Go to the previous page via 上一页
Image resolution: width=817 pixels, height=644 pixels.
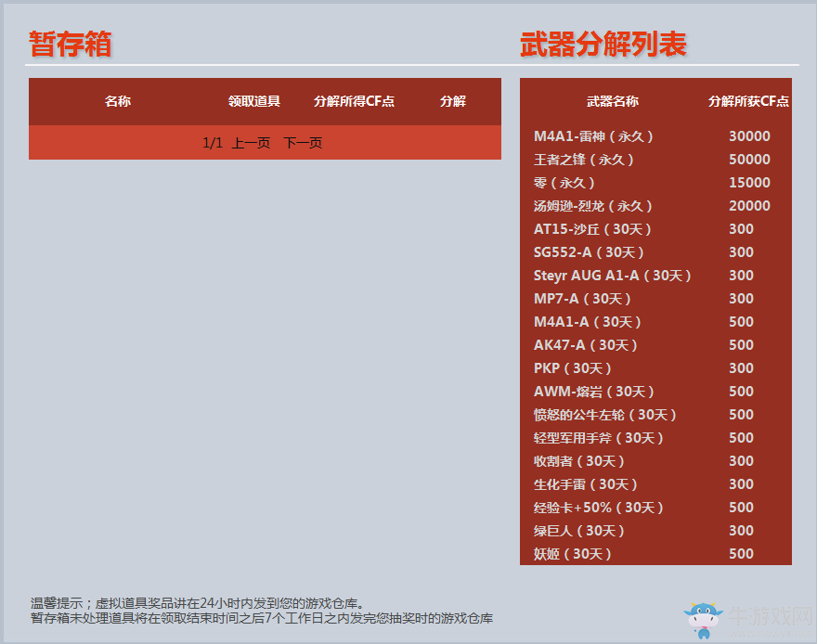(253, 142)
